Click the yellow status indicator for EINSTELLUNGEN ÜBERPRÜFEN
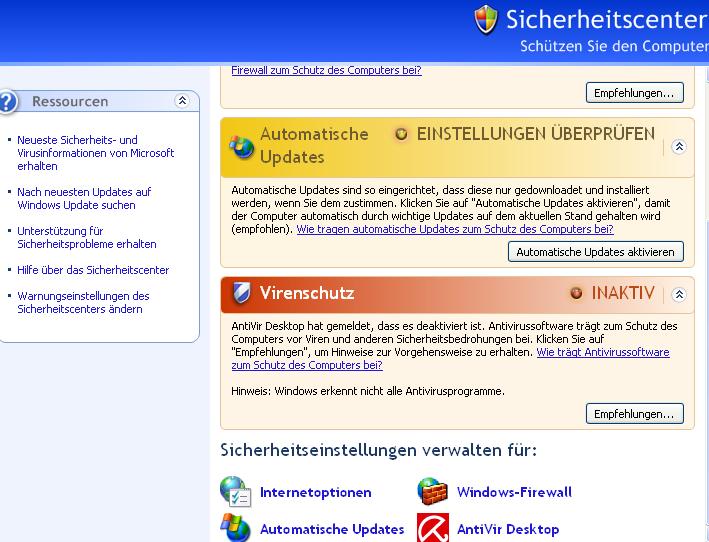709x542 pixels. pos(401,134)
